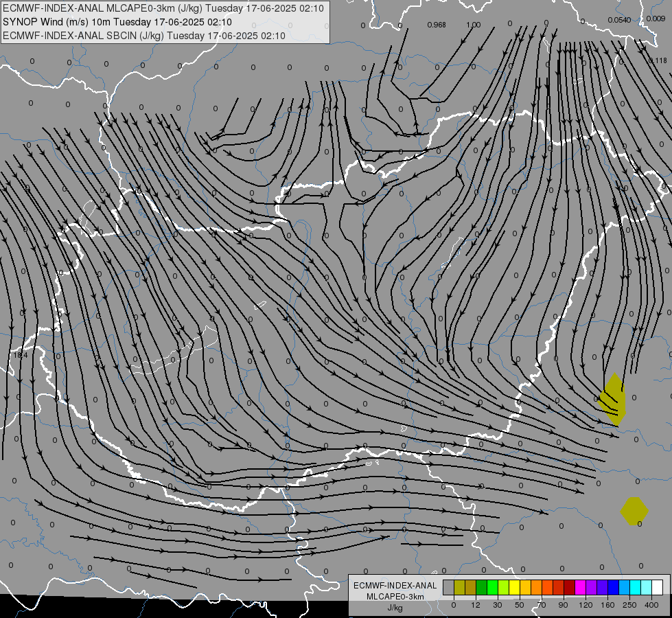This screenshot has width=672, height=618.
Task: Click the legend tick value 90
Action: pyautogui.click(x=563, y=605)
